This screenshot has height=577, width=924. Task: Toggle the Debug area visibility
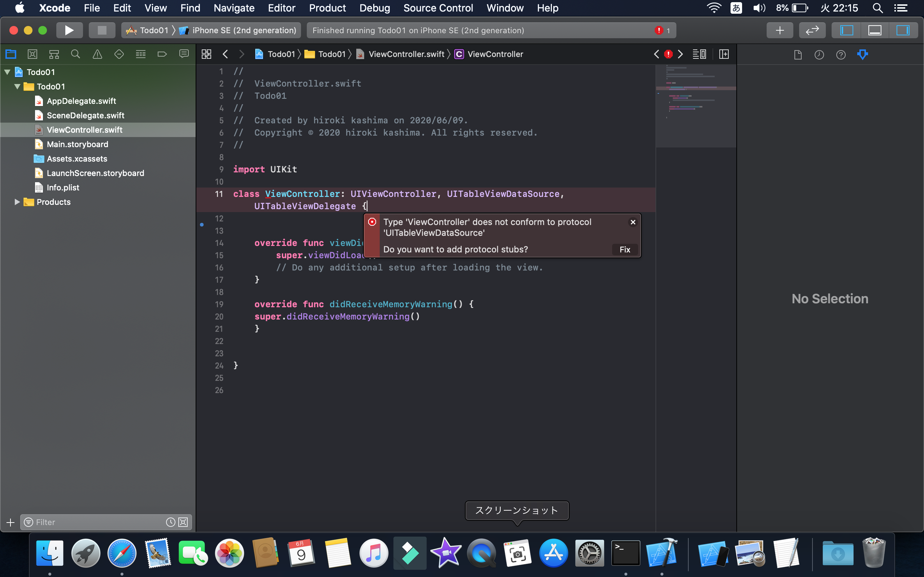click(x=875, y=30)
